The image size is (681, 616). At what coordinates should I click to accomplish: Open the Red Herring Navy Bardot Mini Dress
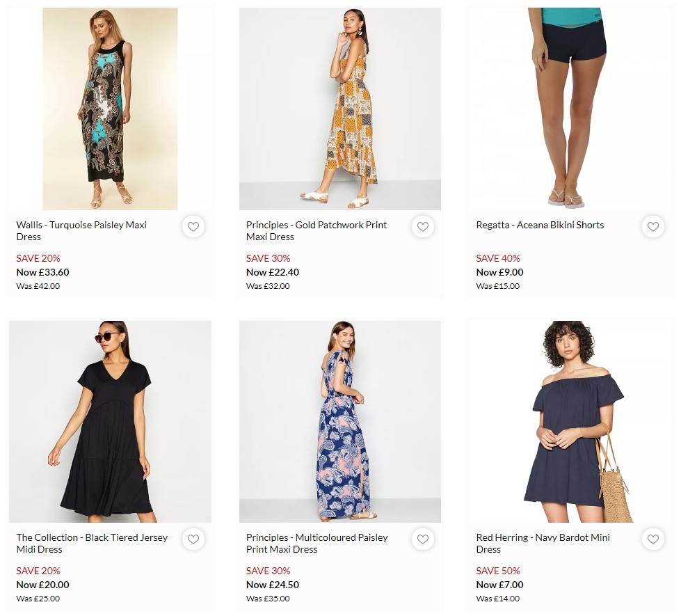click(x=542, y=543)
